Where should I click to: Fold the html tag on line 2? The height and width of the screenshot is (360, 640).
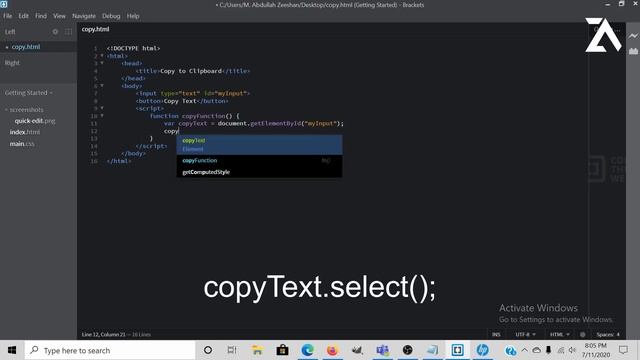point(102,56)
